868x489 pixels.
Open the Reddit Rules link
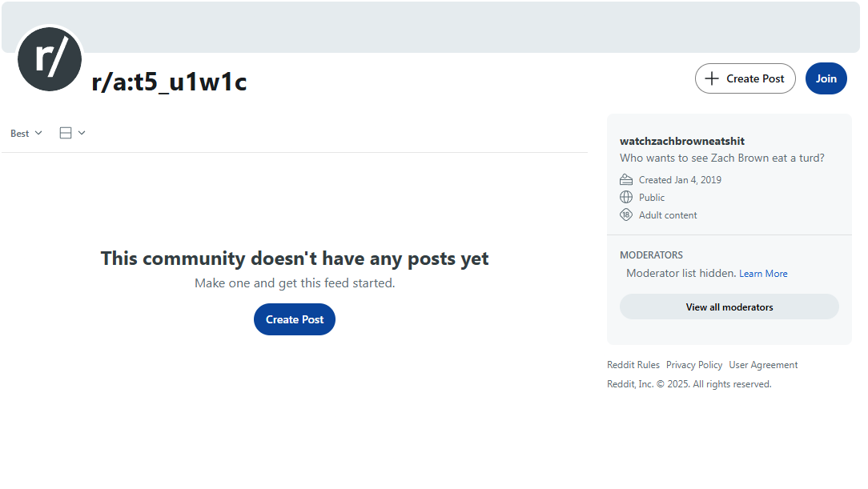coord(633,364)
